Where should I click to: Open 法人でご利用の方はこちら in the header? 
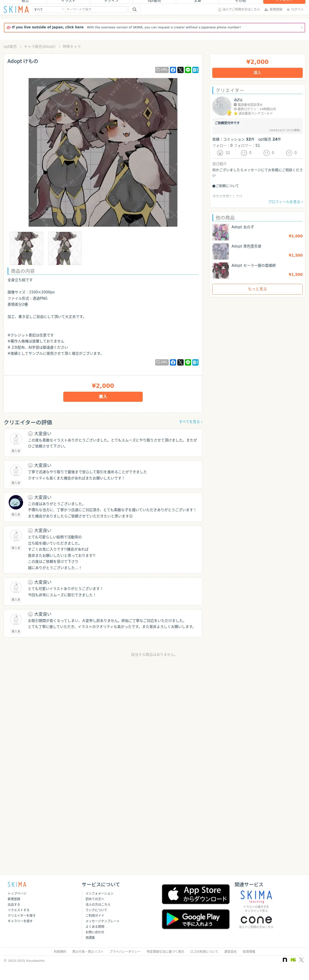point(239,10)
